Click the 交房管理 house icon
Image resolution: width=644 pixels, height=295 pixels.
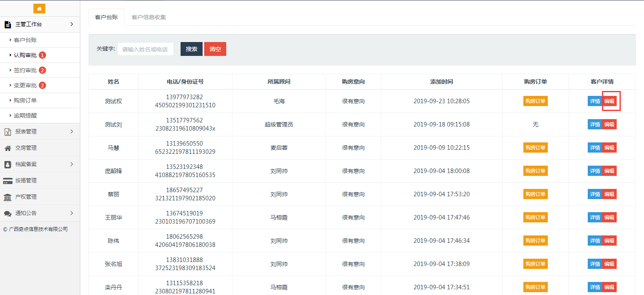(x=8, y=148)
